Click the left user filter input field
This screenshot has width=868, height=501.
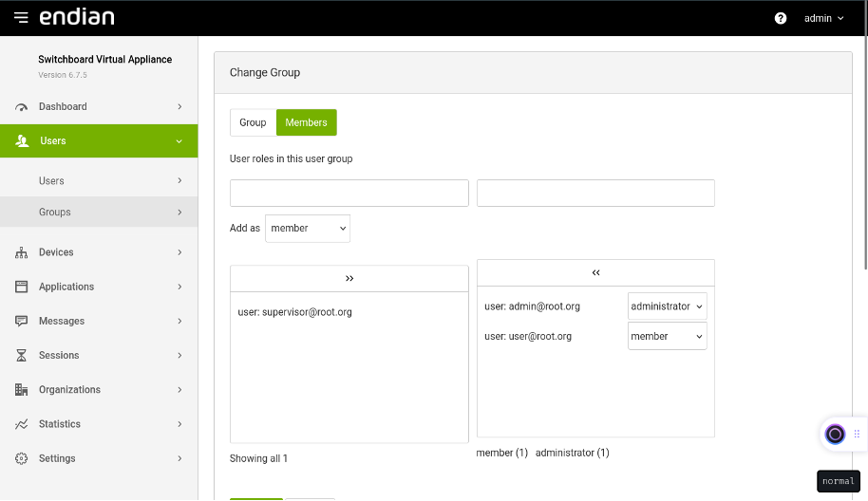point(349,193)
